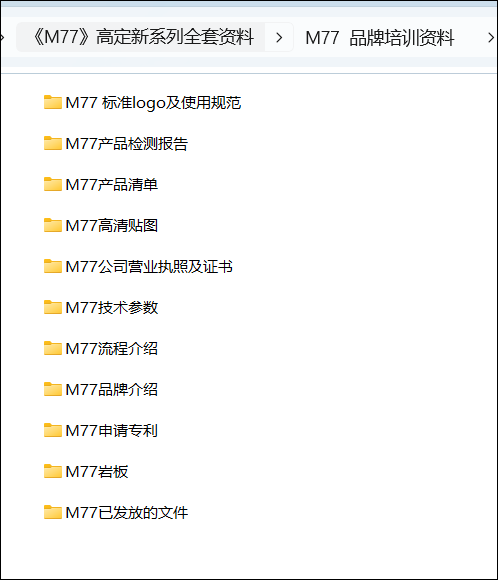Select the M77技术参数 folder icon
Viewport: 498px width, 580px height.
click(53, 307)
